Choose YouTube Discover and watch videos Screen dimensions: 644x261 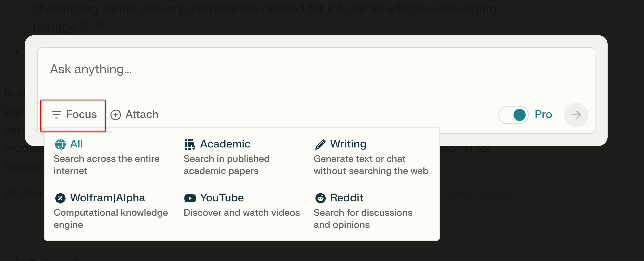pos(242,205)
